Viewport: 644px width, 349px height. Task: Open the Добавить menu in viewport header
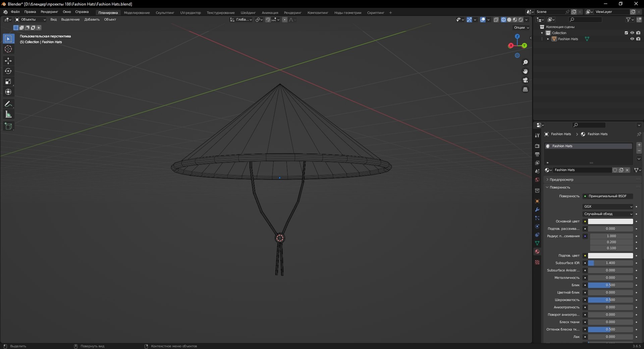click(92, 20)
